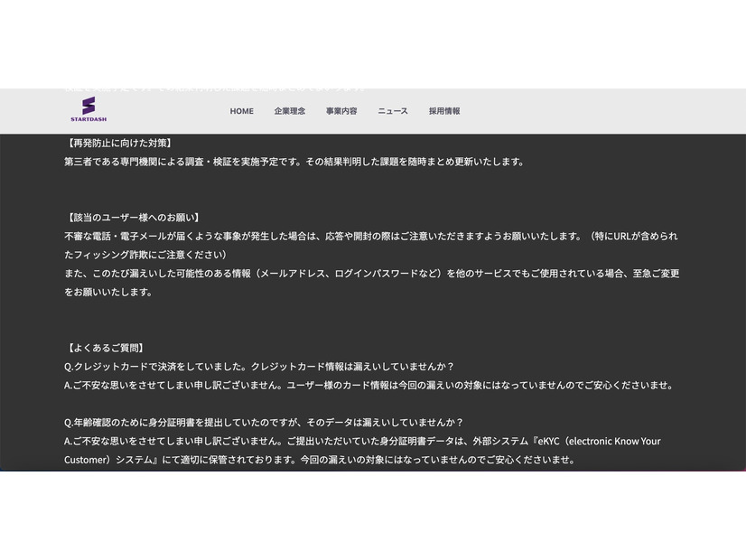Open the 採用情報 navigation item
746x560 pixels.
(x=444, y=111)
